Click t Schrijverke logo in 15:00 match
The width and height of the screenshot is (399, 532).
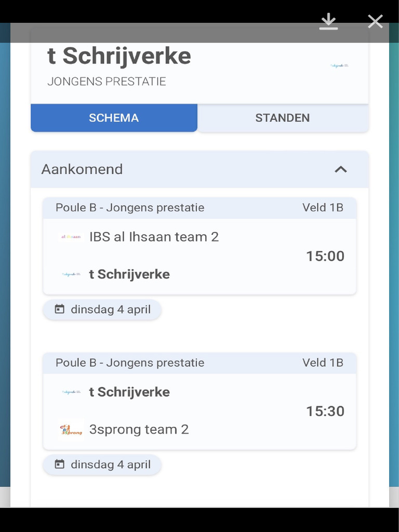tap(71, 274)
